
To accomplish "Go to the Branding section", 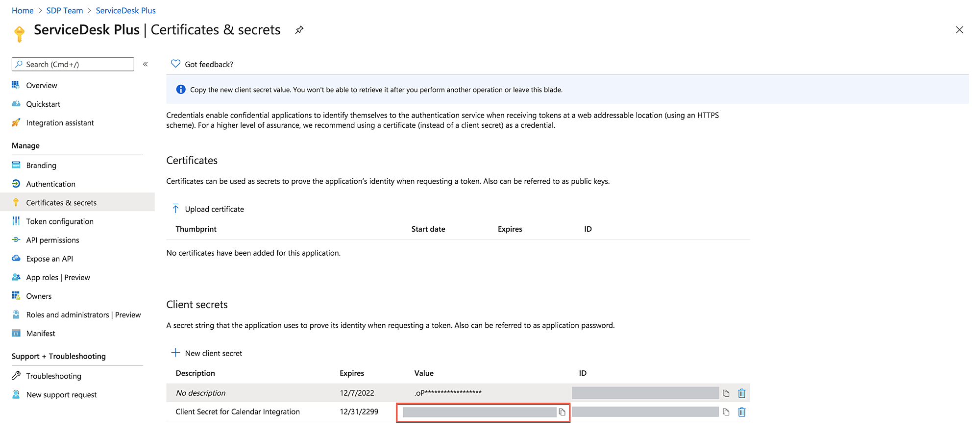I will [x=41, y=165].
